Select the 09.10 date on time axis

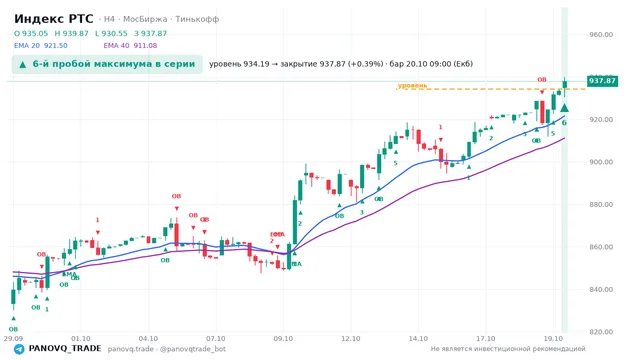coord(283,338)
